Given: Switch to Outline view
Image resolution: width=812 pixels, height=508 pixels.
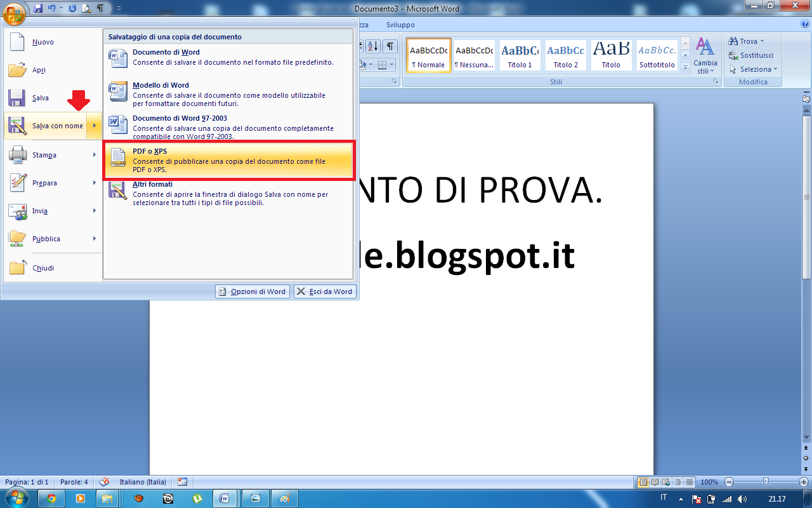Looking at the screenshot, I should click(x=678, y=482).
